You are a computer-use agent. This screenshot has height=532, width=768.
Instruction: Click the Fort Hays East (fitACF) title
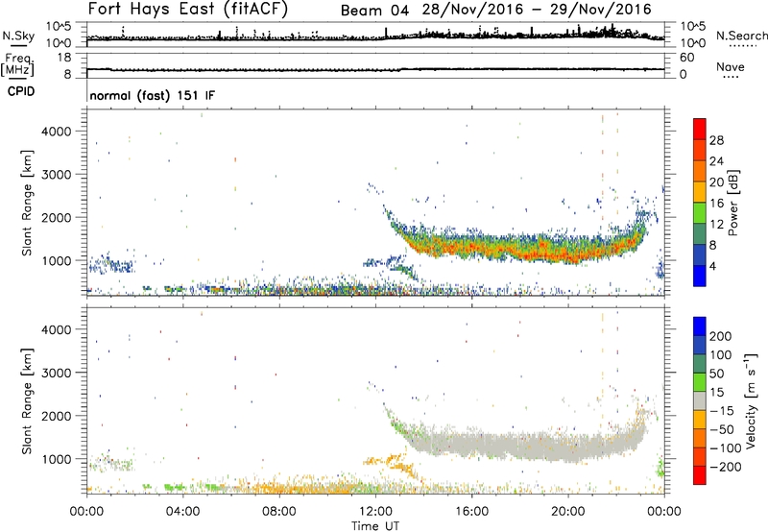[188, 9]
